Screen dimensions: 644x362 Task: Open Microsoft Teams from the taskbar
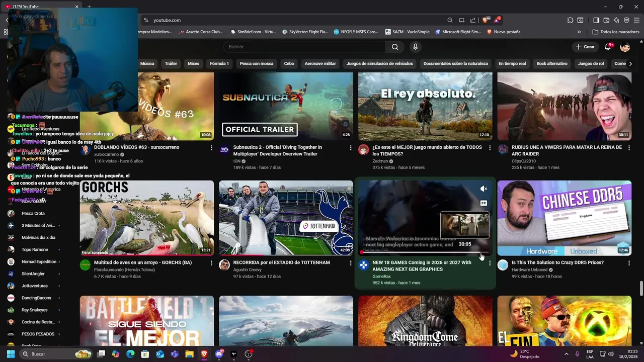[x=175, y=354]
